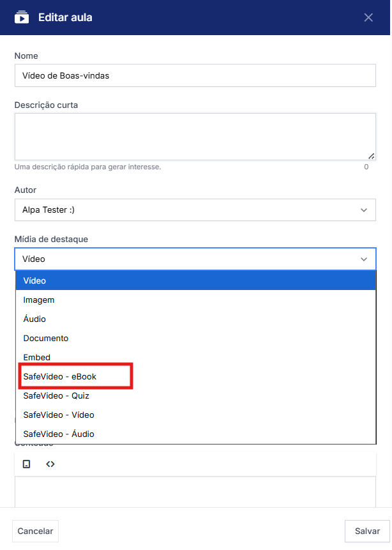Select the Vídeo option in list
This screenshot has height=550, width=392.
coord(195,280)
